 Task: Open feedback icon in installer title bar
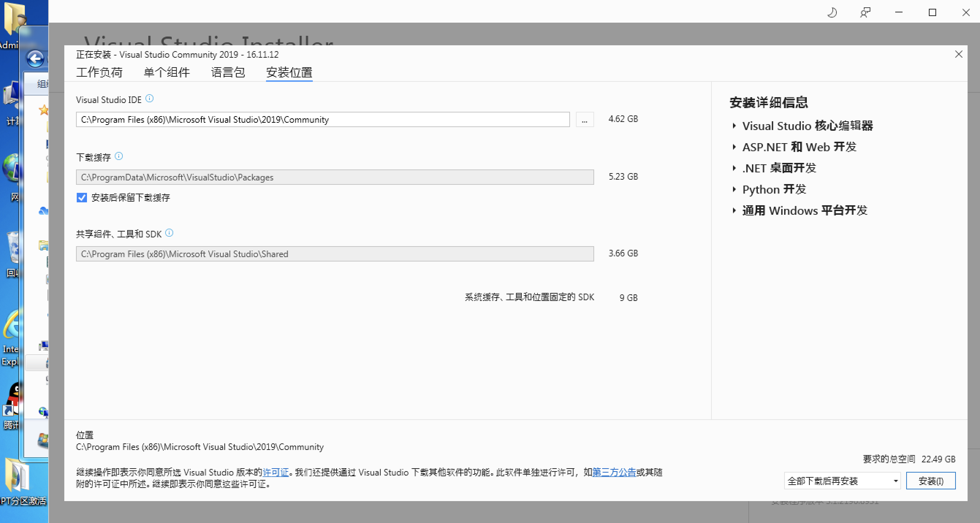point(865,12)
